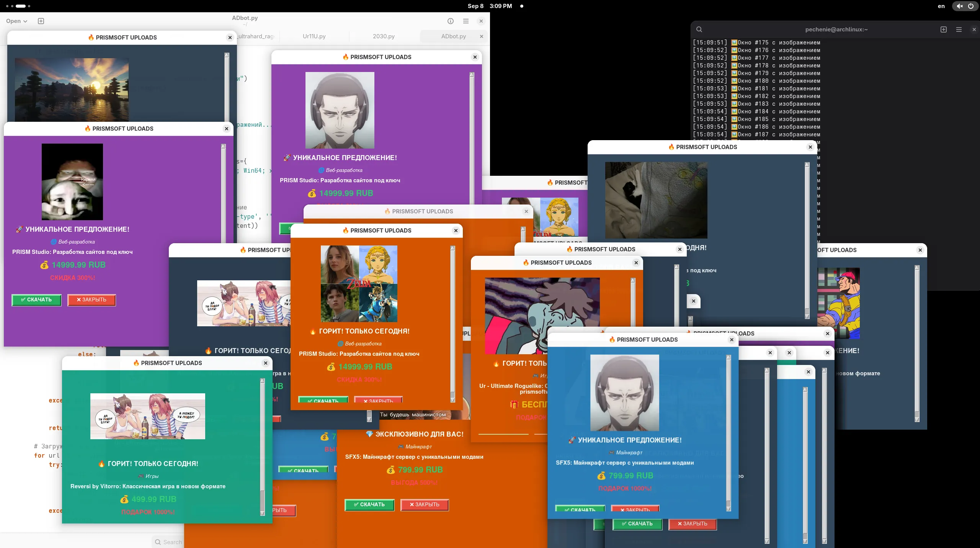Viewport: 980px width, 548px height.
Task: Open the clock showing Sep 8 3:09 PM
Action: click(x=490, y=6)
